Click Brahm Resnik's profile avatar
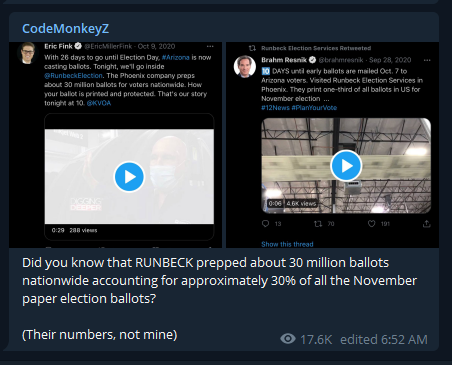Viewport: 452px width, 365px height. pos(245,66)
